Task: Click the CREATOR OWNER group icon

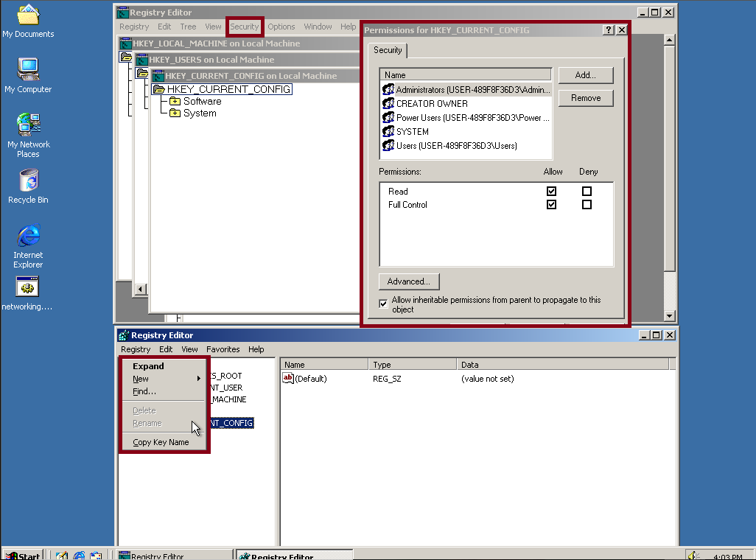Action: click(388, 104)
